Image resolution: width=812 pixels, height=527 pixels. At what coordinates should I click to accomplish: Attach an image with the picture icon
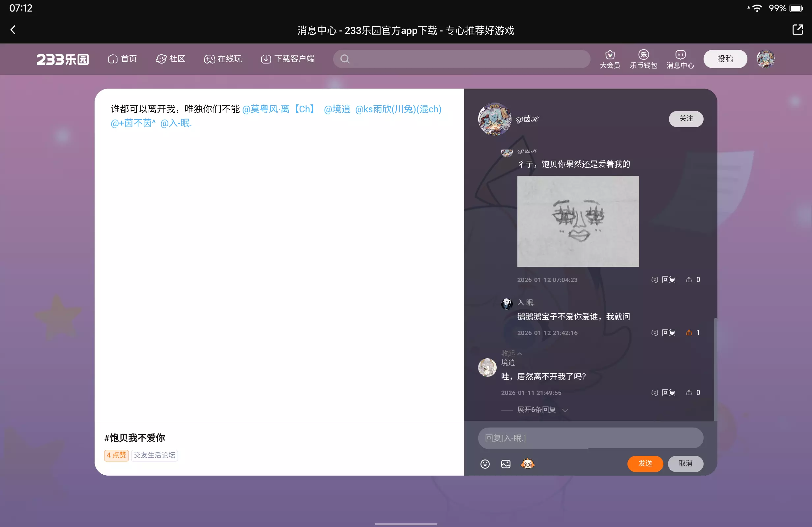coord(506,464)
